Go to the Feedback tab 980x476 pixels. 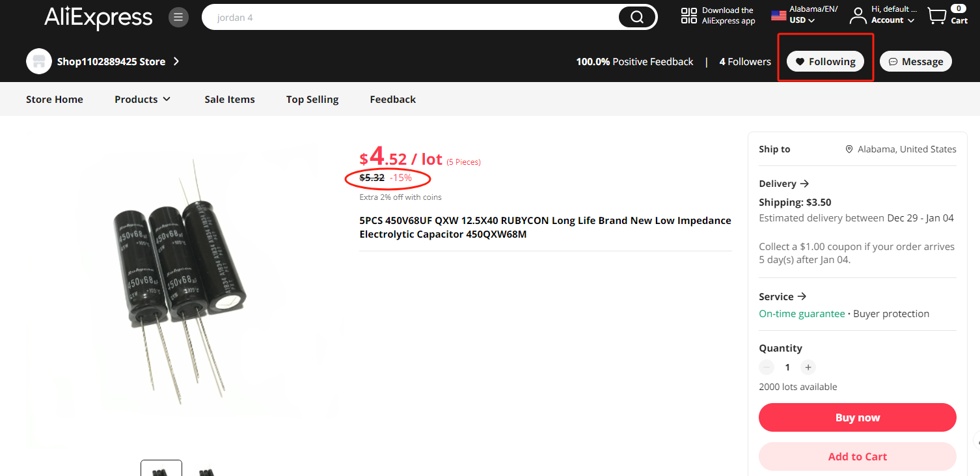[x=392, y=99]
